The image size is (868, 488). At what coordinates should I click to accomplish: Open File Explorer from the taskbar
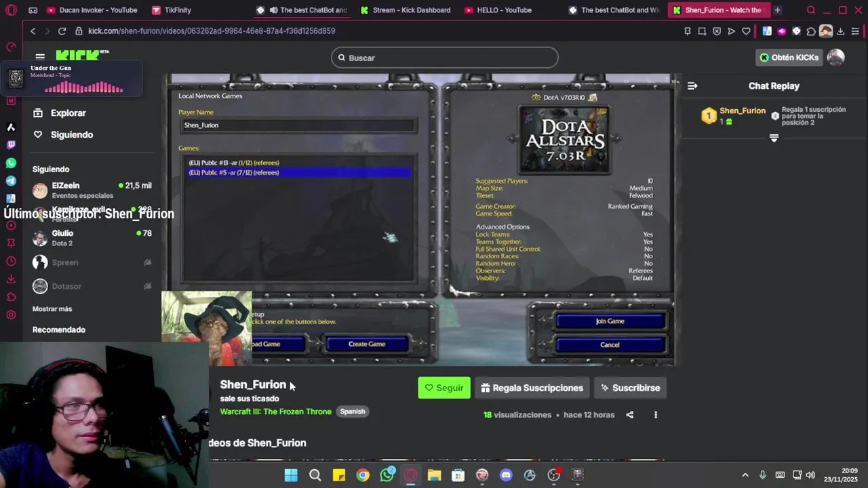coord(434,475)
